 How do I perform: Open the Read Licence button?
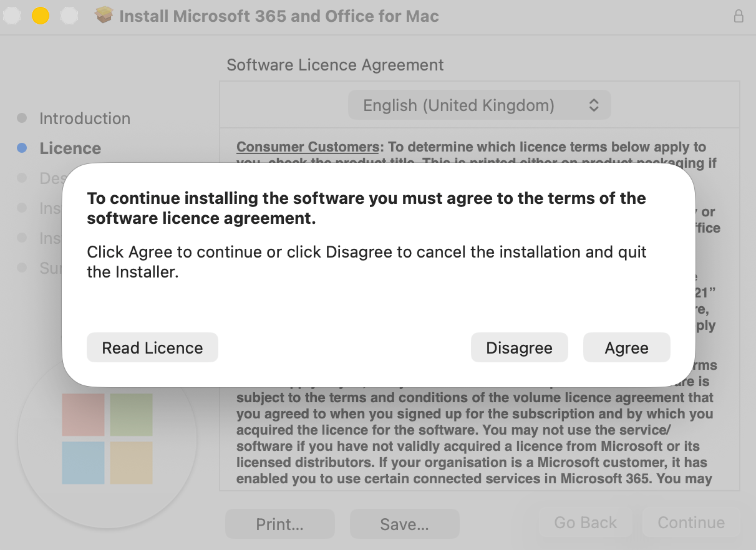(x=152, y=348)
